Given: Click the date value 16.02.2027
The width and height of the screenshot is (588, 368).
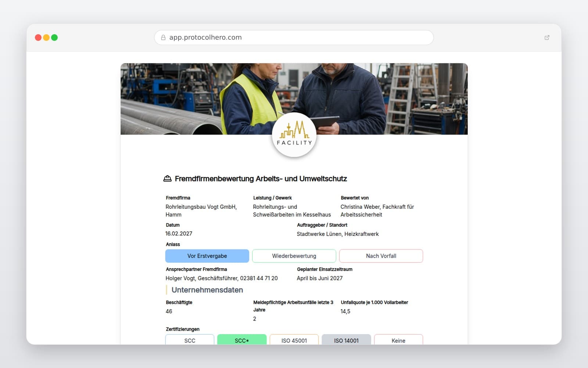Looking at the screenshot, I should pos(179,234).
